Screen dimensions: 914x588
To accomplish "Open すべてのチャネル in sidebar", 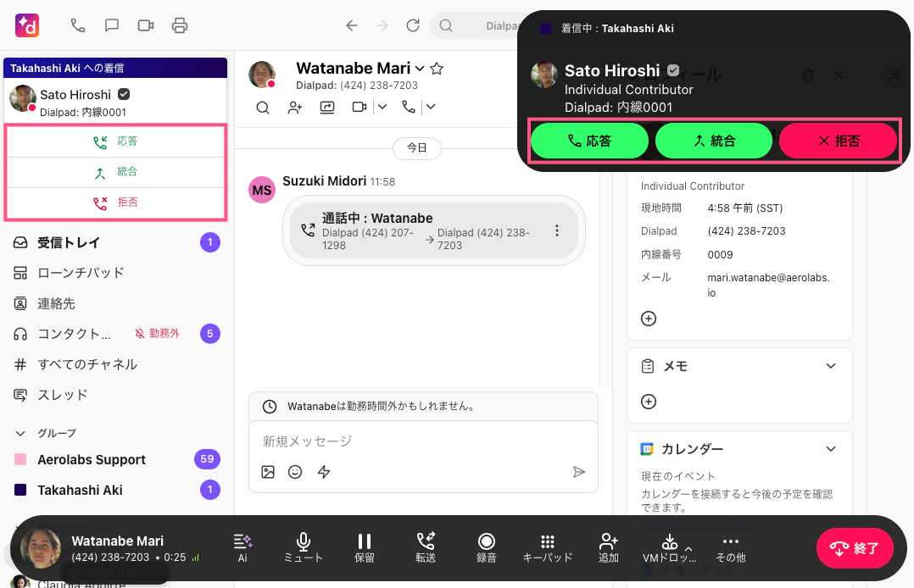I will [x=115, y=364].
